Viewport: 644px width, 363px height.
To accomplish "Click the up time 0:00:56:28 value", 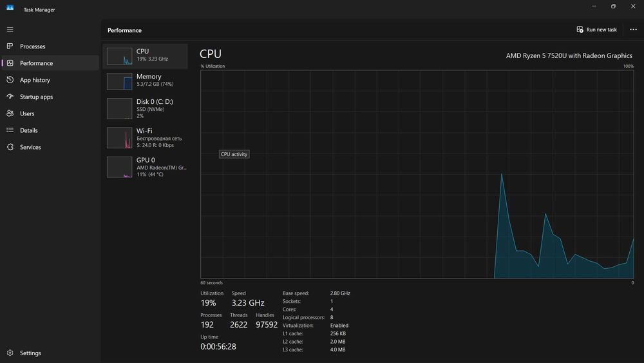I will click(218, 346).
